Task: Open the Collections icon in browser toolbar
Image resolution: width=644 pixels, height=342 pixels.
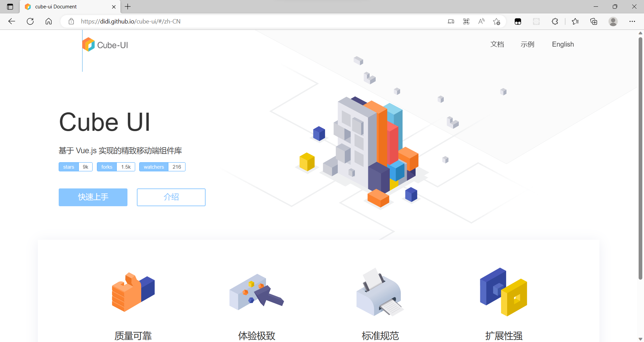Action: point(594,21)
